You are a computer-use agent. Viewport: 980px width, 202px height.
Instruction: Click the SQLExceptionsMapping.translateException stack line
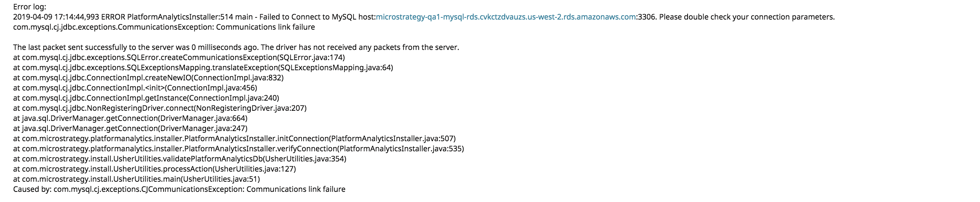pyautogui.click(x=203, y=68)
